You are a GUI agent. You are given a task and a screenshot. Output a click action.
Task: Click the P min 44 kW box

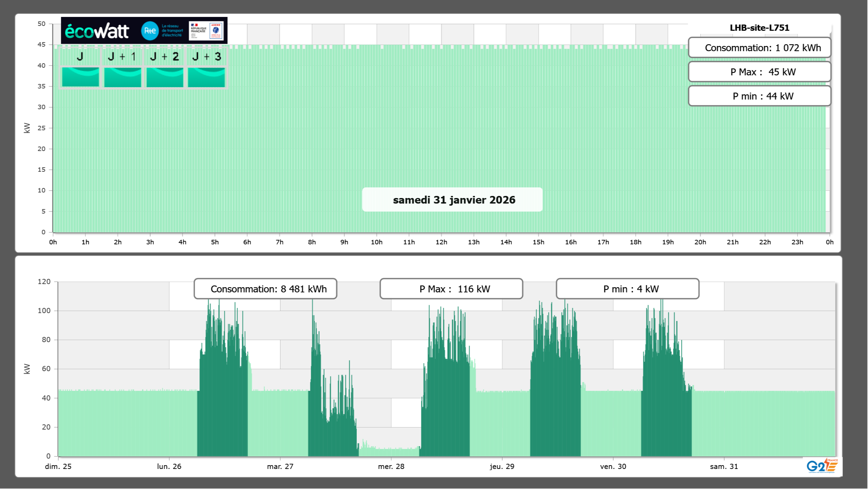tap(759, 96)
